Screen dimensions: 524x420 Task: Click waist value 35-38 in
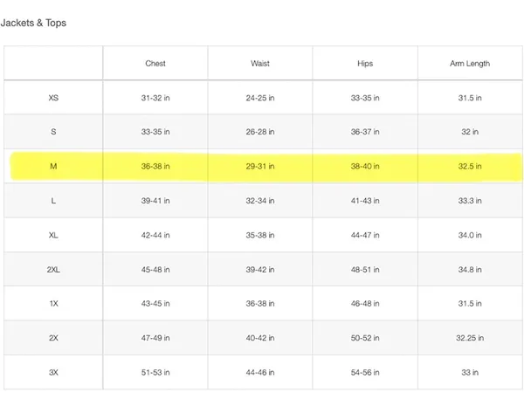pyautogui.click(x=260, y=235)
